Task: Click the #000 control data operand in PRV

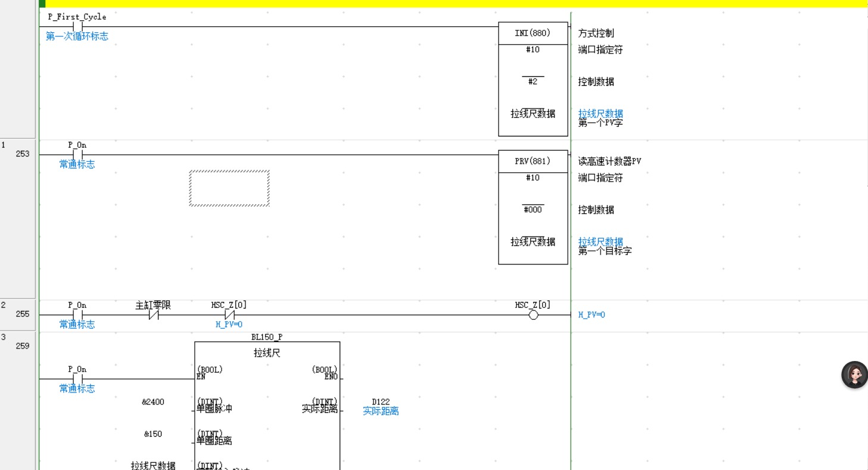Action: pyautogui.click(x=533, y=210)
